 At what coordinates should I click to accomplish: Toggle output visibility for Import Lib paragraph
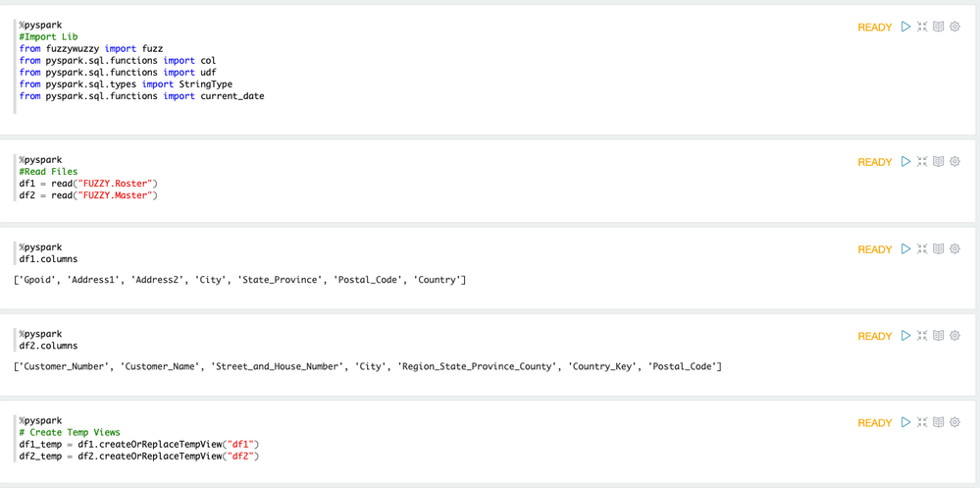[x=939, y=27]
